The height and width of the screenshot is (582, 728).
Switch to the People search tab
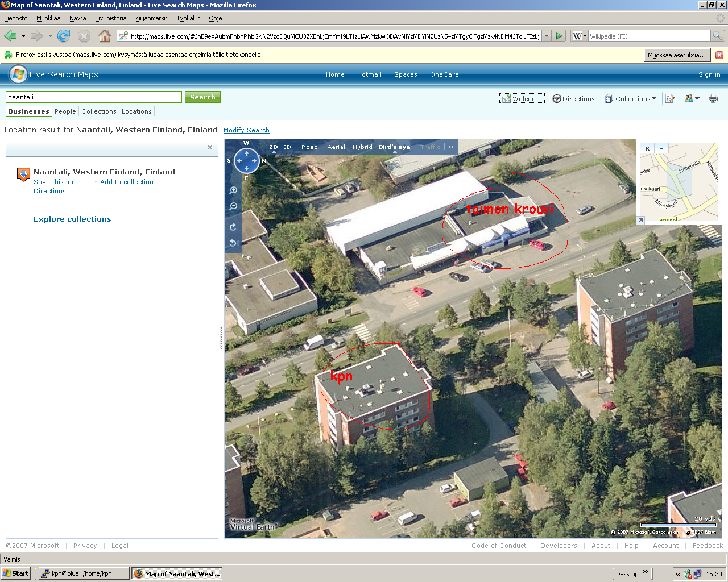(65, 111)
